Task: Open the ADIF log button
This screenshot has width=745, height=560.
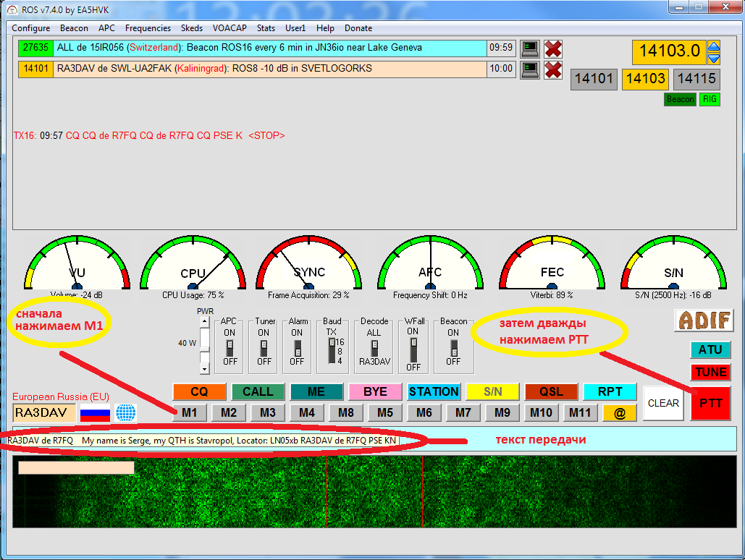Action: [x=704, y=320]
